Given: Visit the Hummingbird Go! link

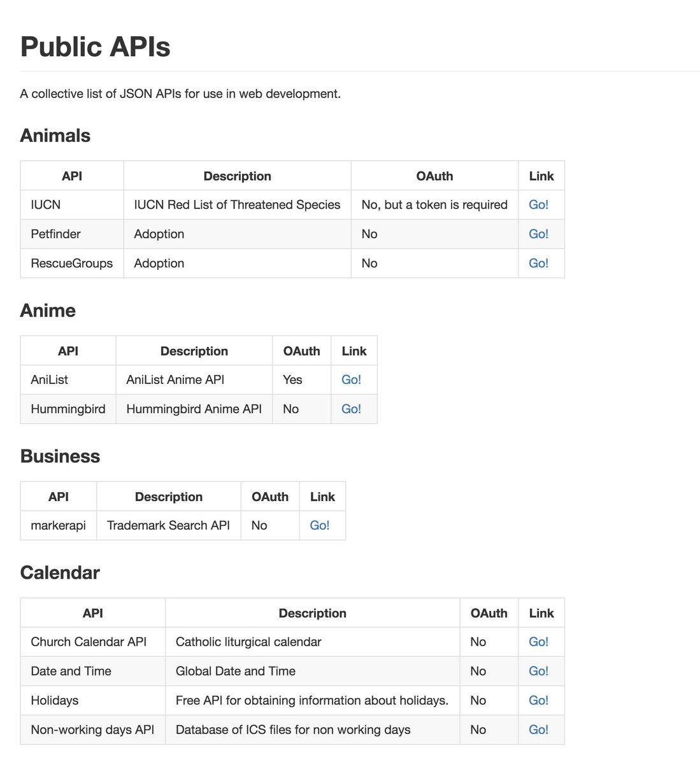Looking at the screenshot, I should coord(351,409).
